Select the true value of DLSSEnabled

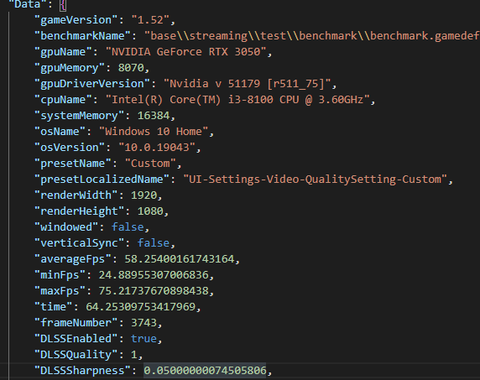coord(144,340)
